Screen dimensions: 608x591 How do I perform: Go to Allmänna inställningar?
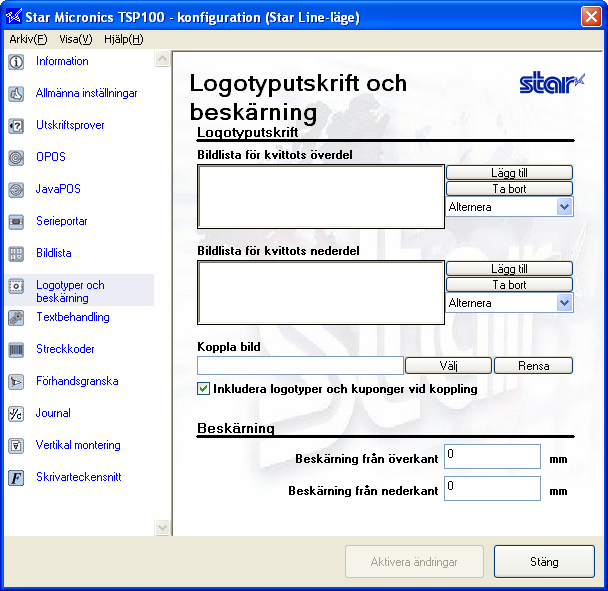[x=86, y=93]
